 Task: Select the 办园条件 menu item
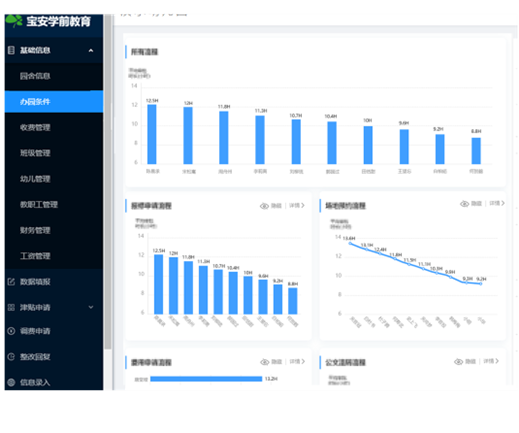(x=54, y=102)
